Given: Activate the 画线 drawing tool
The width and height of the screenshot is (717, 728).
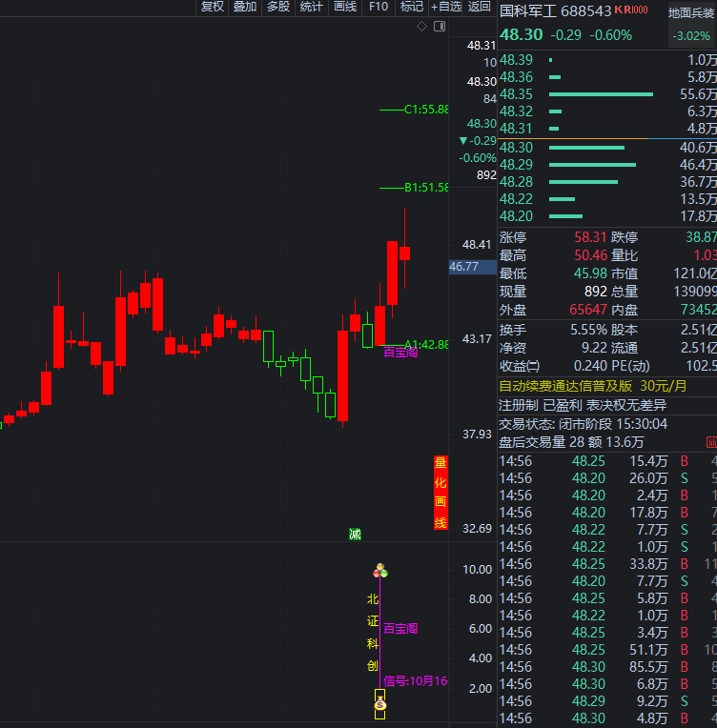Looking at the screenshot, I should [x=345, y=7].
